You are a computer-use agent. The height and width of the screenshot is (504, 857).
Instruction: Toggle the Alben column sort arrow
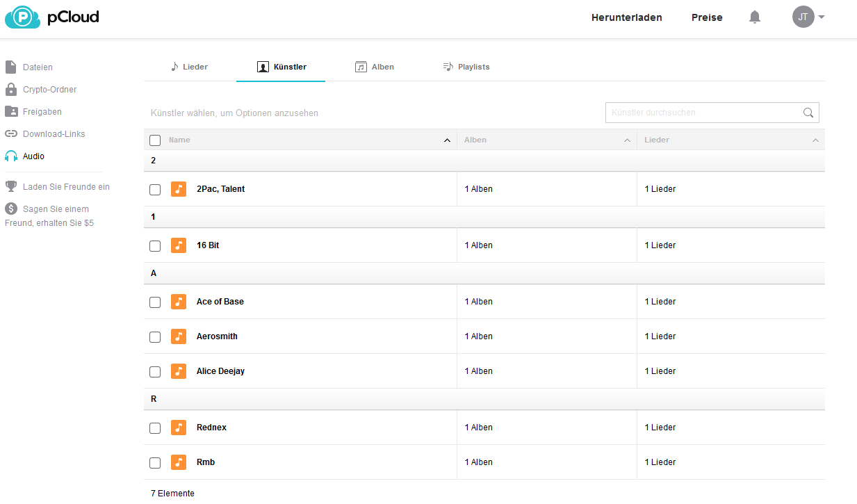(627, 140)
